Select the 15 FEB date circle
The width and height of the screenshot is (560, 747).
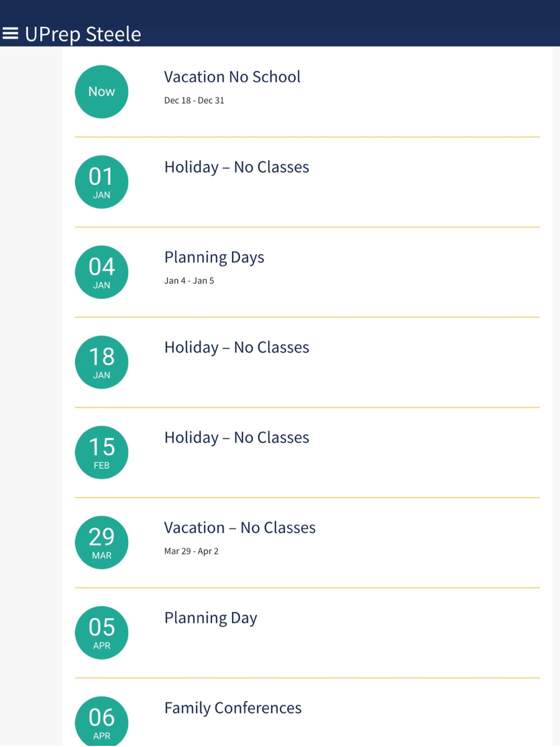pos(101,452)
